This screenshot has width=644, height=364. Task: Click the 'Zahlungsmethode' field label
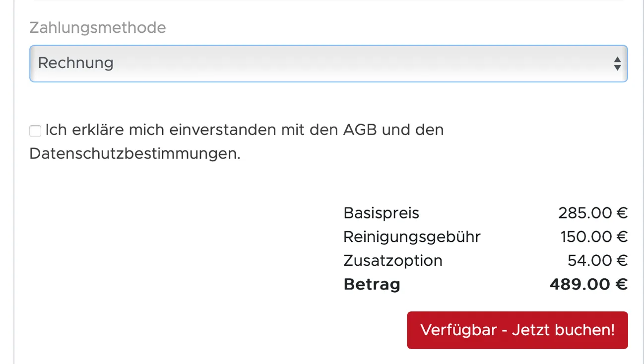click(x=98, y=28)
